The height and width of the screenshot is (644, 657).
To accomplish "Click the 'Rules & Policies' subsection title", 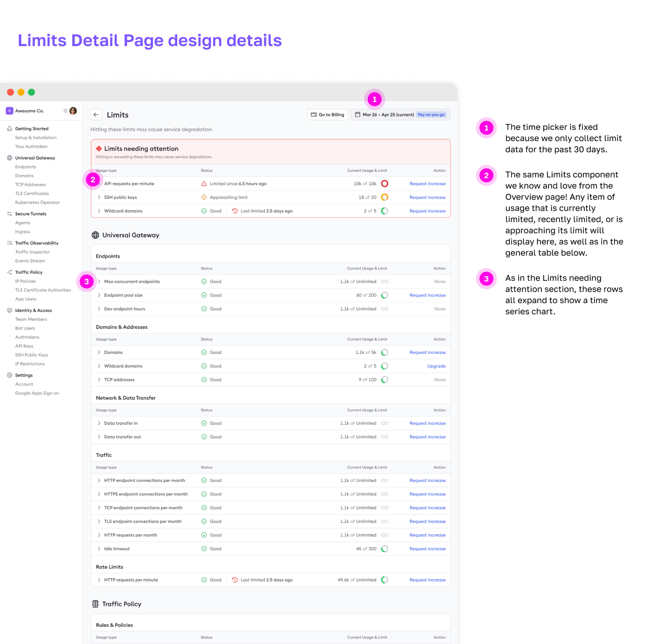I will tap(114, 625).
